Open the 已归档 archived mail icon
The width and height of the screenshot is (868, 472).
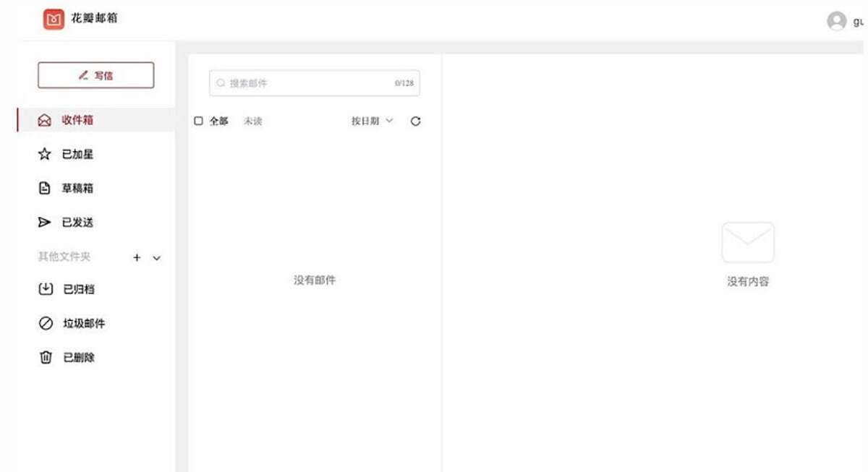(x=44, y=289)
